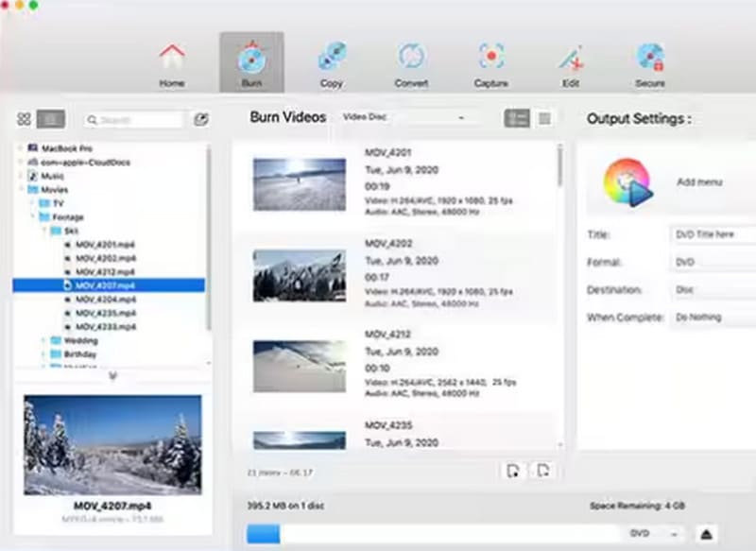The width and height of the screenshot is (756, 551).
Task: Open the Edit tool
Action: point(570,62)
